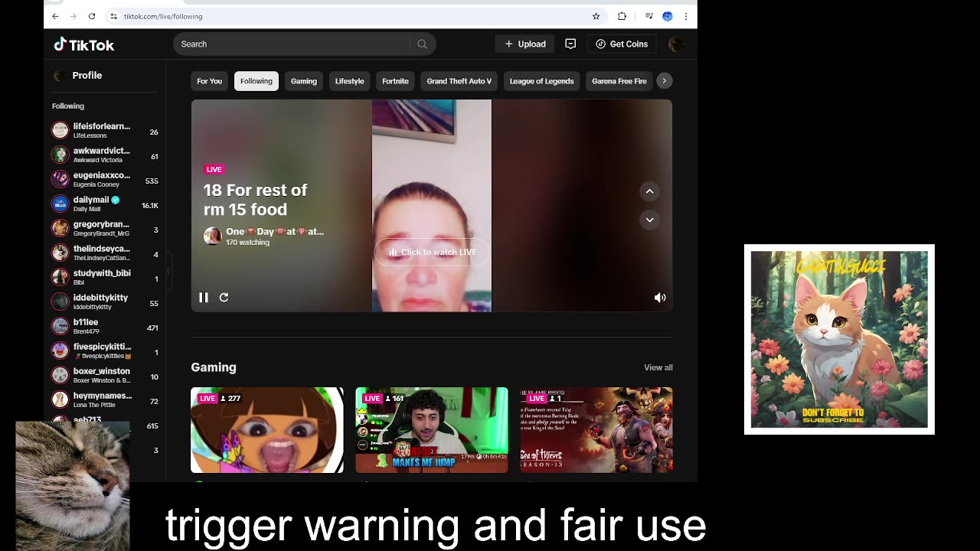Select the Following tab

(x=256, y=81)
